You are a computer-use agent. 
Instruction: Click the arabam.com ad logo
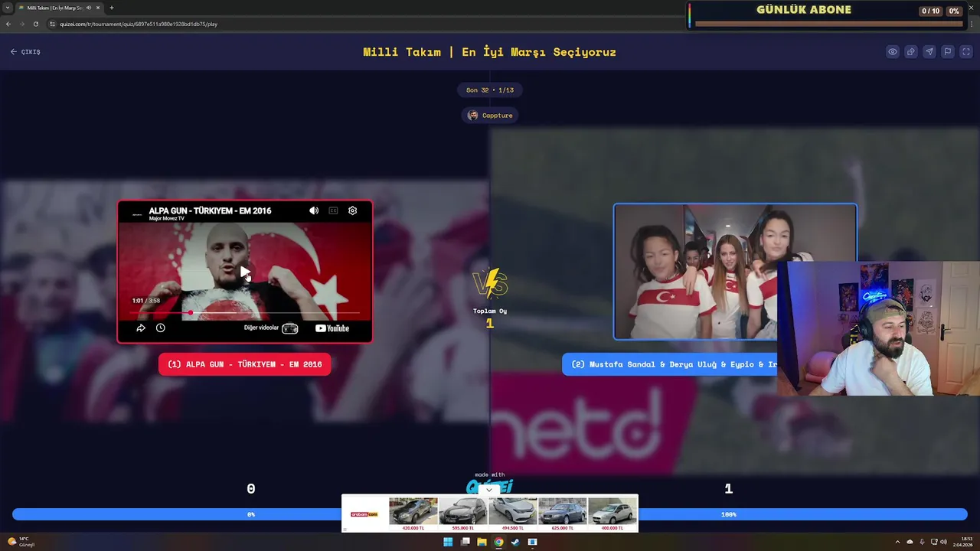point(364,514)
